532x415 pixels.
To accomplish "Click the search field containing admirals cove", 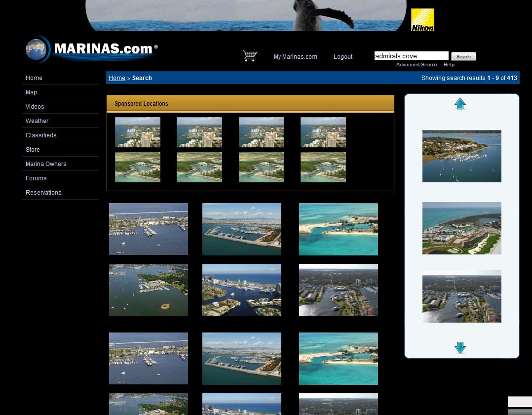I will pos(411,56).
